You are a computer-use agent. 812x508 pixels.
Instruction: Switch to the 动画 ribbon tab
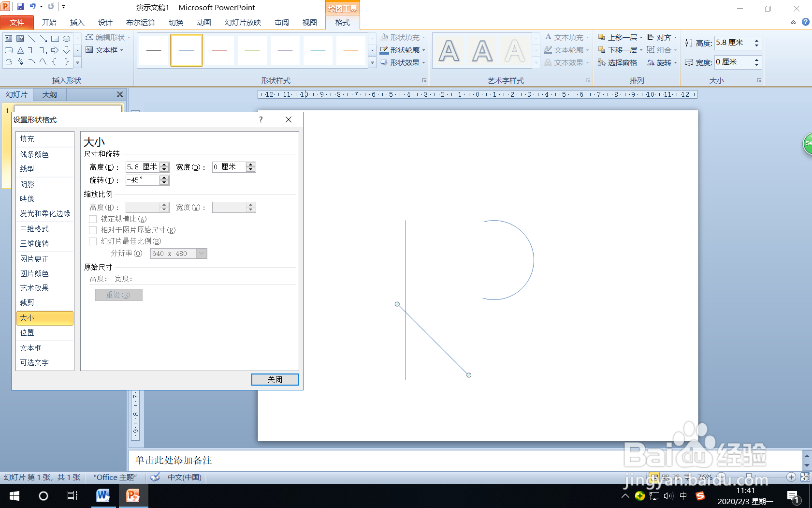pyautogui.click(x=203, y=22)
